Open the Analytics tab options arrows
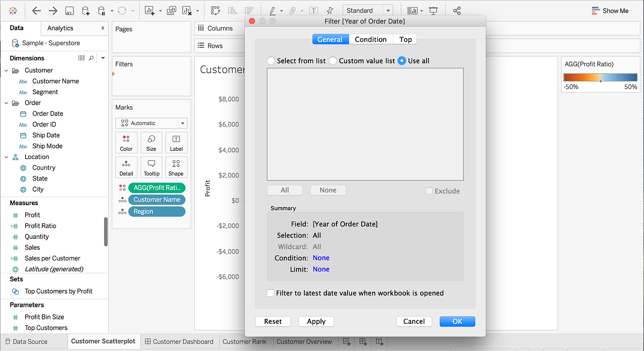Screen dimensions: 644x351 pos(103,28)
